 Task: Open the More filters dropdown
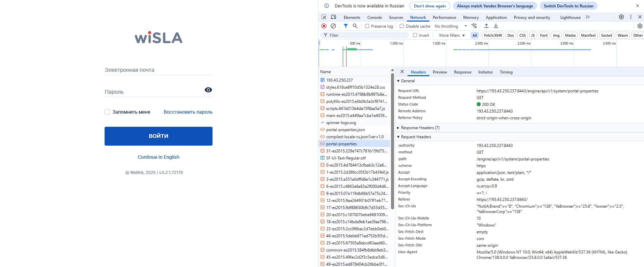(x=452, y=35)
